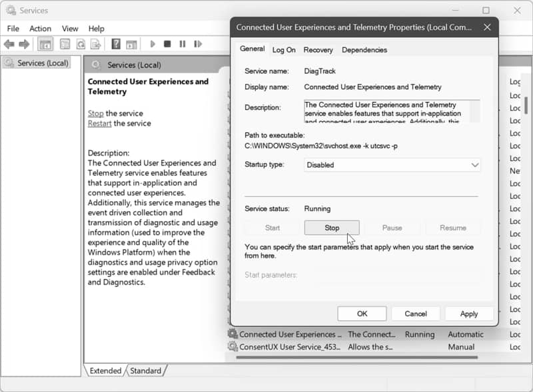Click the Stop button in the properties dialog
This screenshot has width=533, height=392.
pyautogui.click(x=332, y=228)
